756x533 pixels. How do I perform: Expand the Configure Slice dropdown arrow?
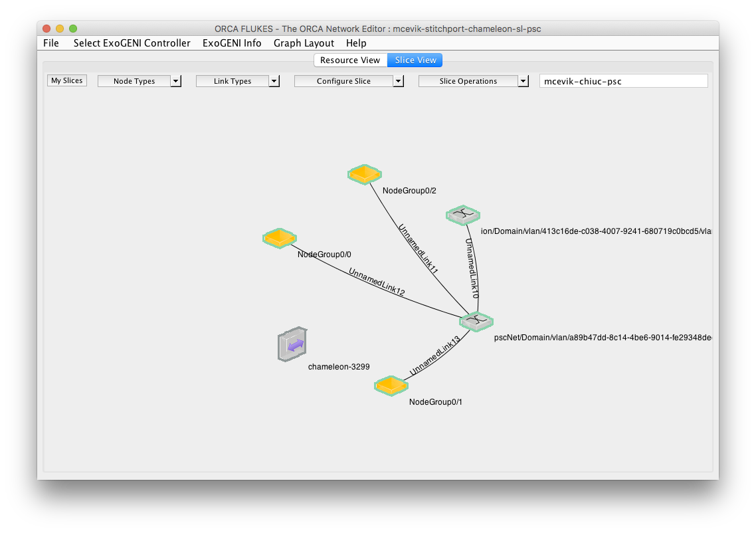pos(399,81)
